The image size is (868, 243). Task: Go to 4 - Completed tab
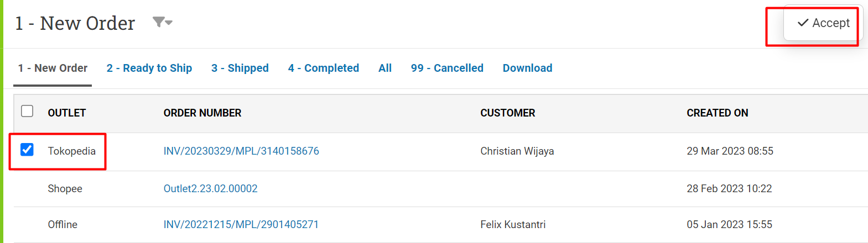pyautogui.click(x=324, y=68)
